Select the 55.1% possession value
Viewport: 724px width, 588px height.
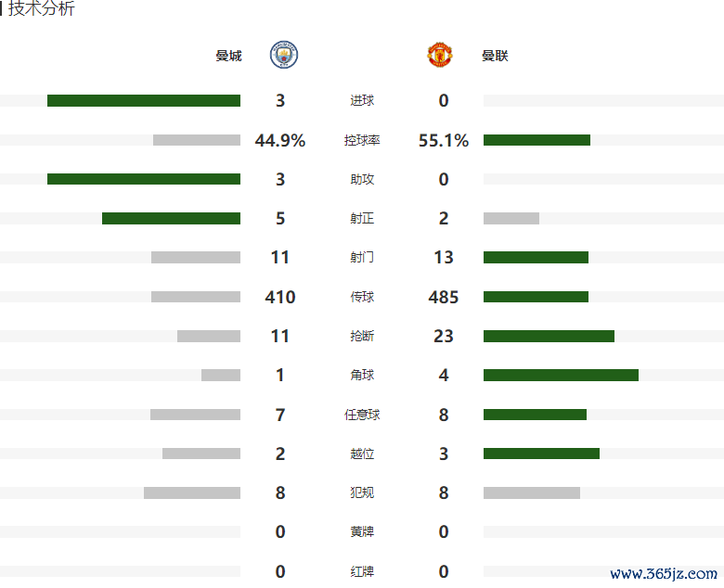point(444,141)
